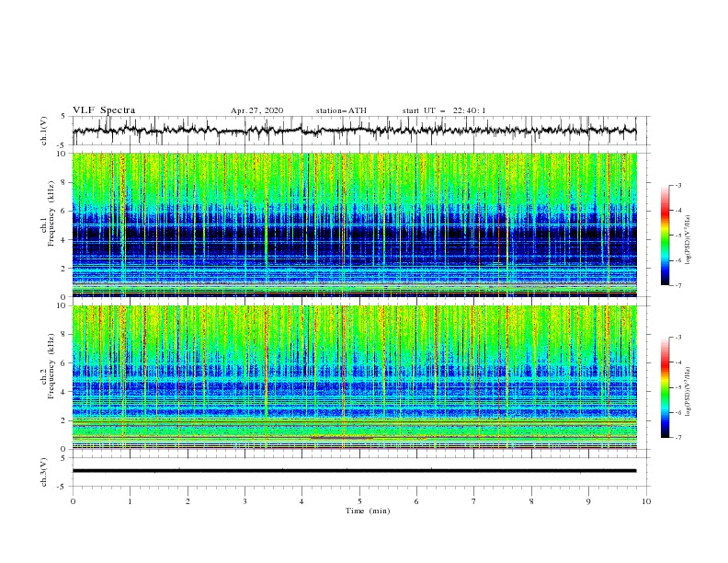This screenshot has height=563, width=728.
Task: Click time axis tick label '1'
Action: coord(131,501)
